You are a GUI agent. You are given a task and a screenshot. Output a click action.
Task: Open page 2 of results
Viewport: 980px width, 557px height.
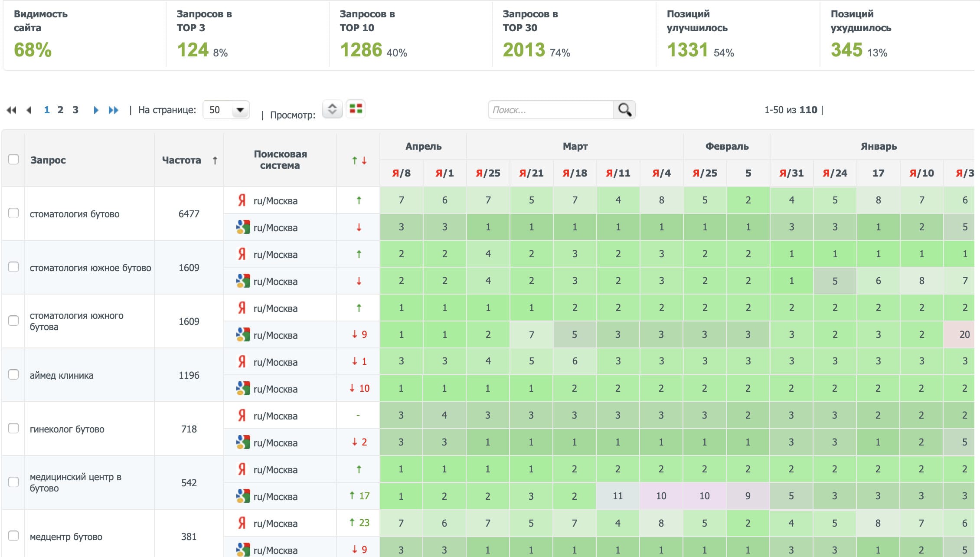61,110
